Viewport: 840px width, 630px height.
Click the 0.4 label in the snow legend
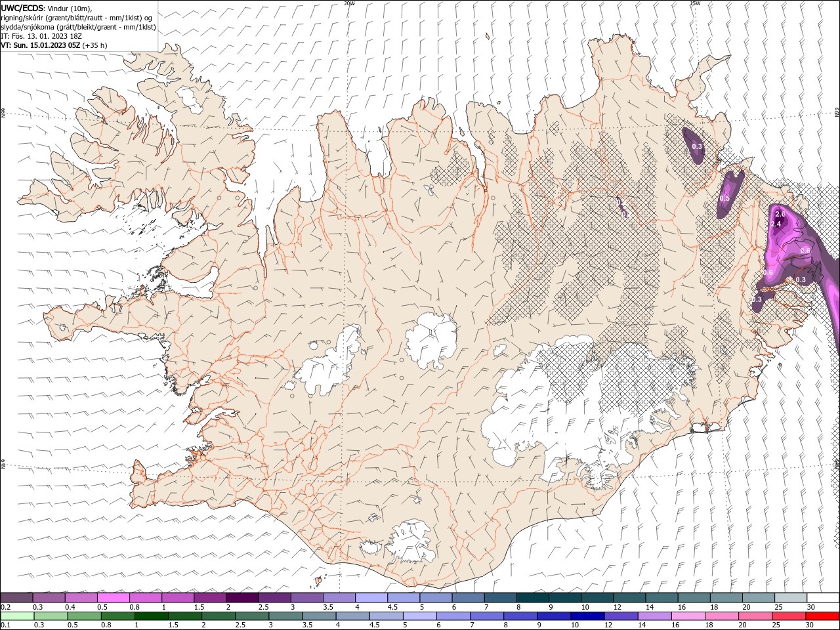coord(70,607)
